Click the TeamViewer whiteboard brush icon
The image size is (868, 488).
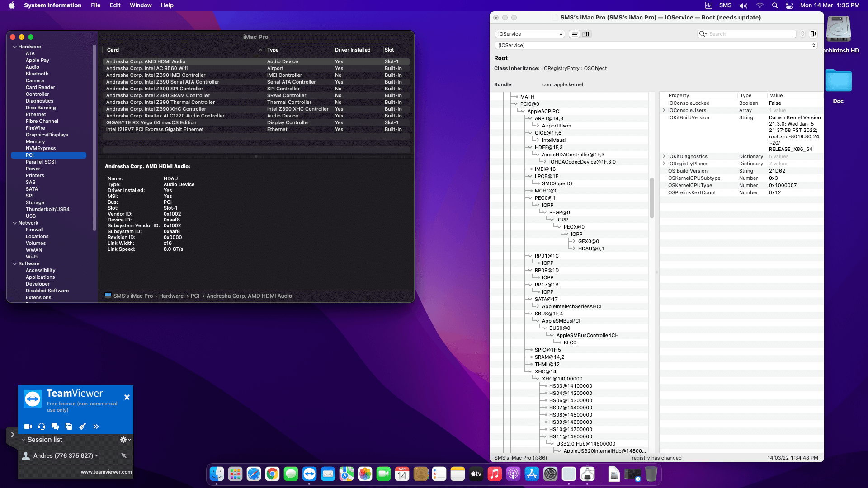82,426
